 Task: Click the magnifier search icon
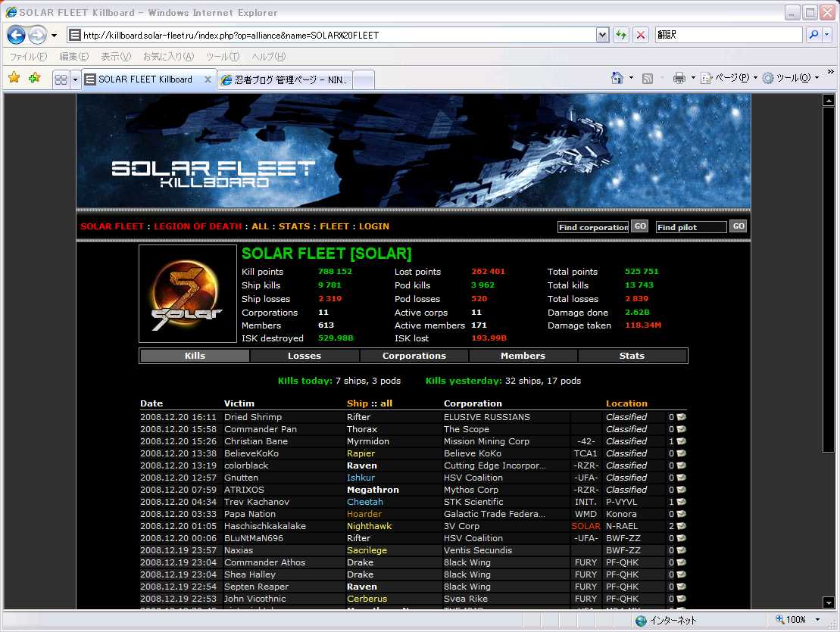click(813, 35)
